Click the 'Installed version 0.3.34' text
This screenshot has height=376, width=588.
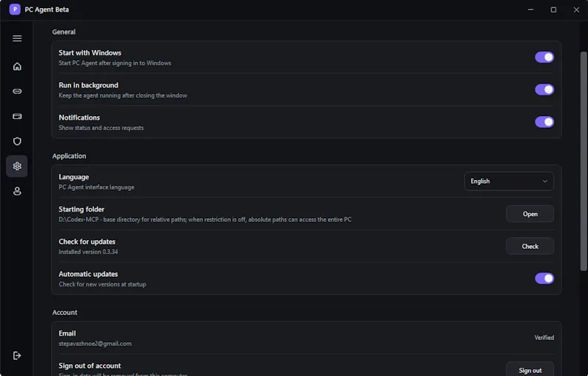[88, 252]
